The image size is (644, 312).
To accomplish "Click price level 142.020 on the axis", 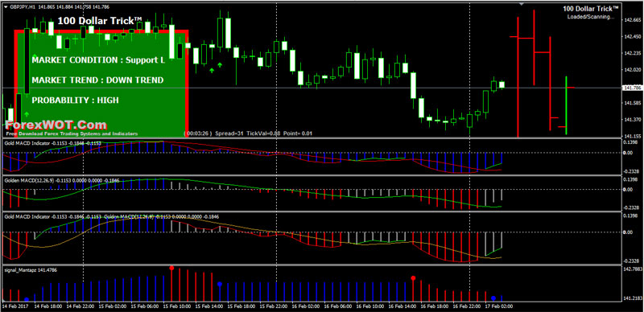I will [633, 70].
